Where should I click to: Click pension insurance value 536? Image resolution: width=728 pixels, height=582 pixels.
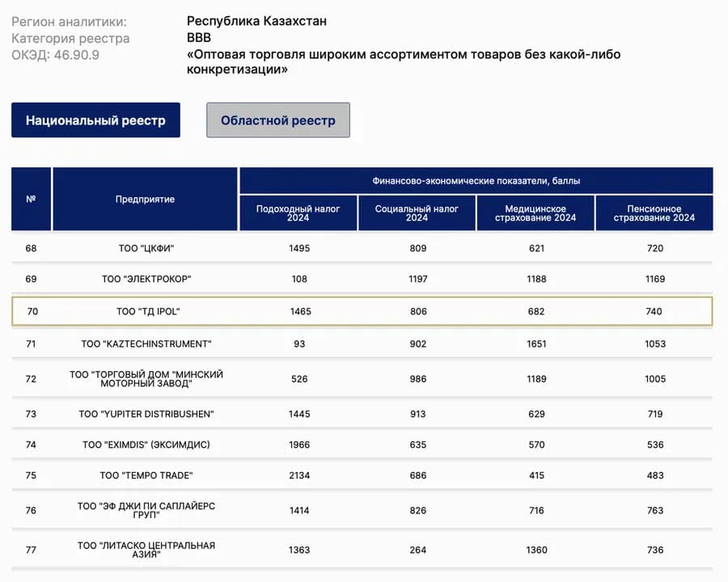pyautogui.click(x=655, y=445)
